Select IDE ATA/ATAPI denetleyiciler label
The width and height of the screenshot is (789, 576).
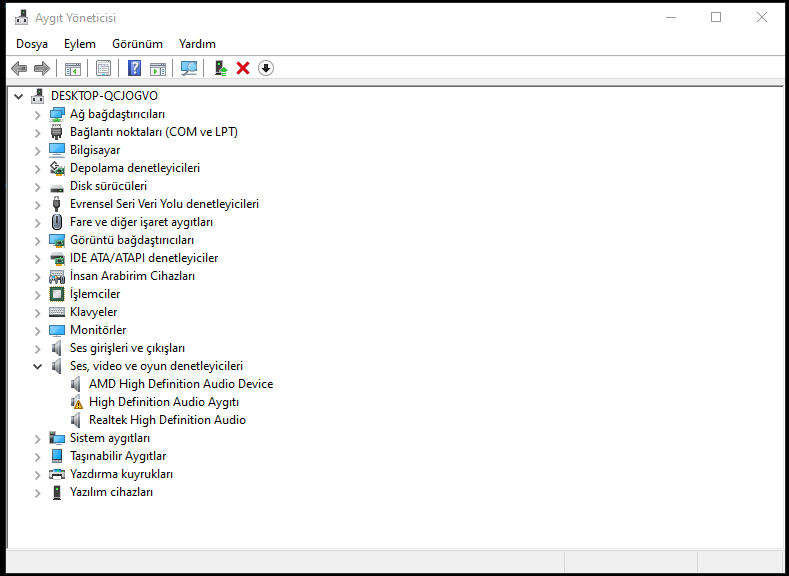(x=144, y=258)
